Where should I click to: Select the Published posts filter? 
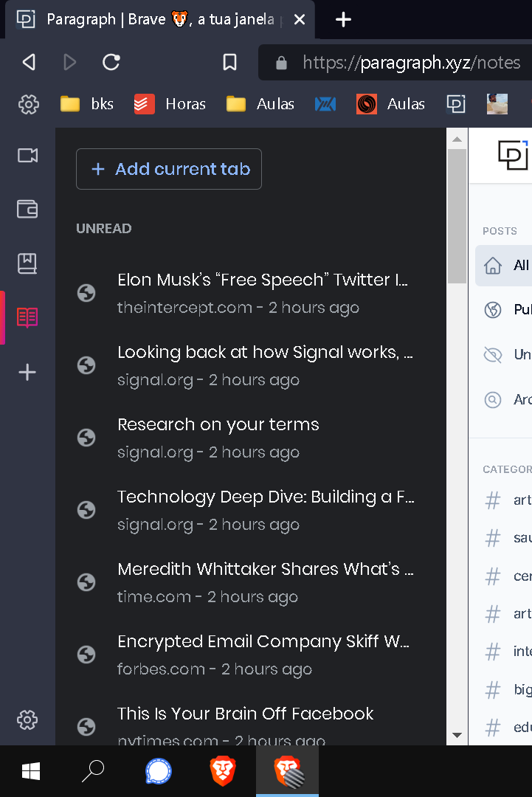point(507,309)
